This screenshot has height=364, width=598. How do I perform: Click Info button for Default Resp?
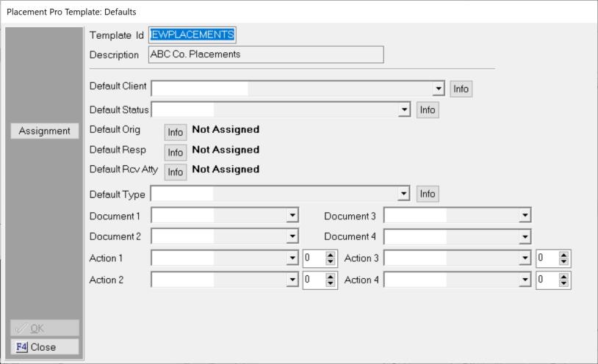coord(175,153)
